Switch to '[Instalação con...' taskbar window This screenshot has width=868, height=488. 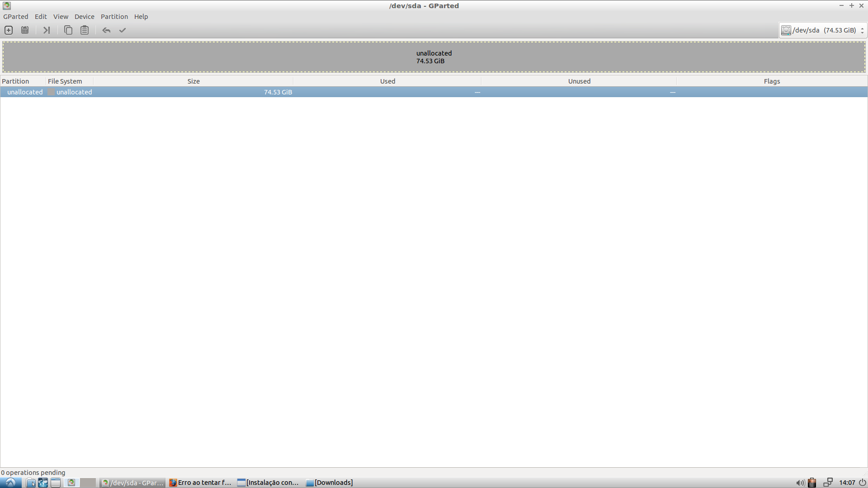pyautogui.click(x=269, y=483)
